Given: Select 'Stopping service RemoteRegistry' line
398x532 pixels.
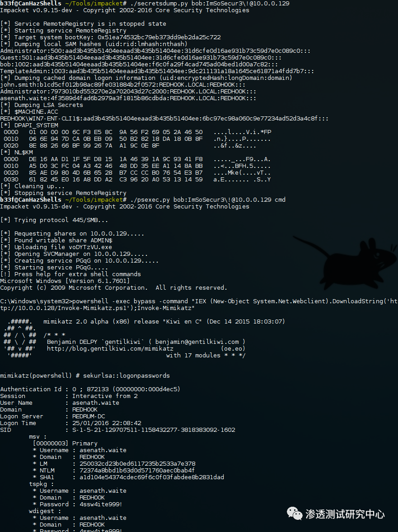Looking at the screenshot, I should [63, 193].
